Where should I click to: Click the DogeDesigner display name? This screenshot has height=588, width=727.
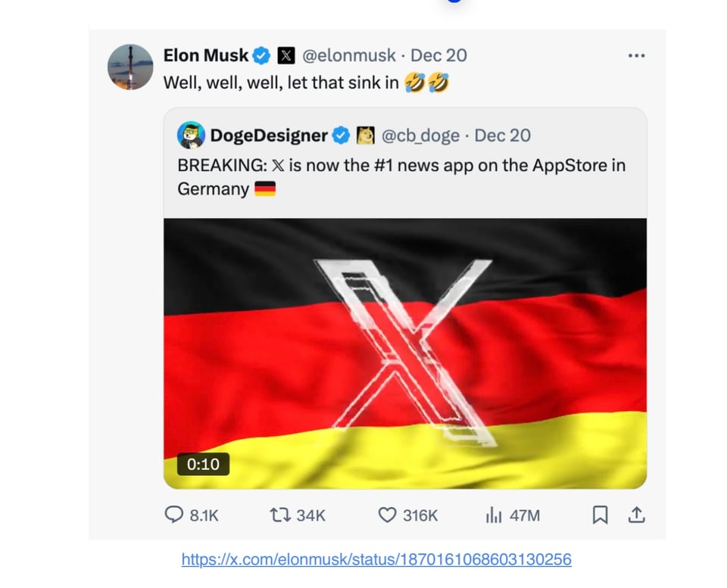tap(269, 135)
